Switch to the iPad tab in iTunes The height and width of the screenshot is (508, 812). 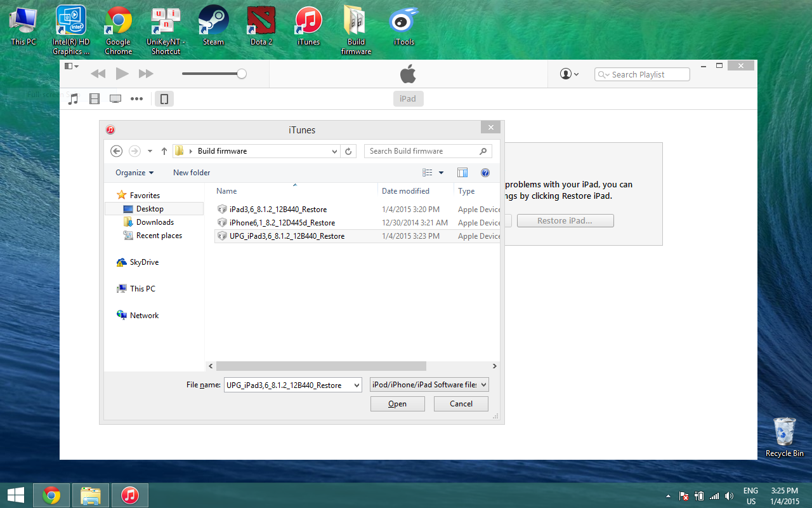click(x=408, y=98)
